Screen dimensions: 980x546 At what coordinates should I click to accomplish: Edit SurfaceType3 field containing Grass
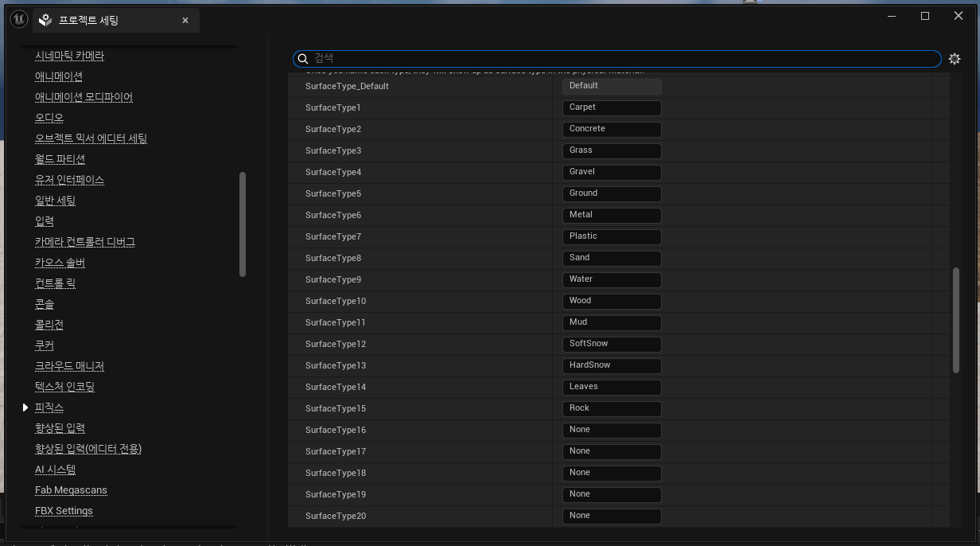click(x=612, y=150)
